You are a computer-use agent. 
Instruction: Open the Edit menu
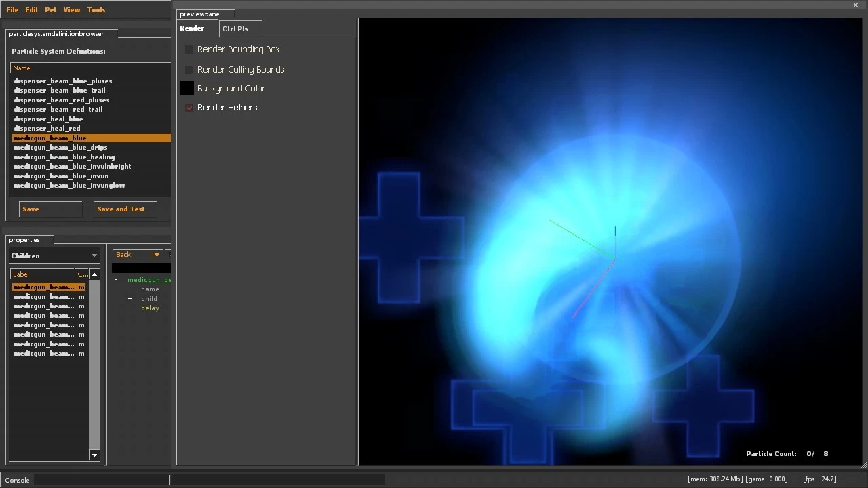(32, 10)
